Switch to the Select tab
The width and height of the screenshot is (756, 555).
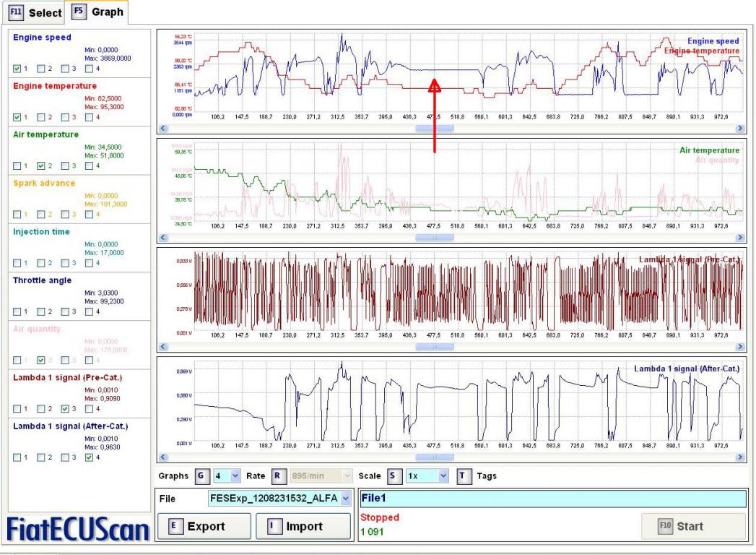[x=36, y=13]
